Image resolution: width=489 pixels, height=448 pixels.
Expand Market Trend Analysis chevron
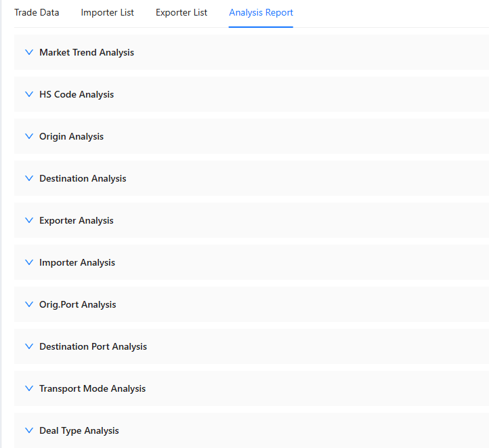pyautogui.click(x=29, y=52)
